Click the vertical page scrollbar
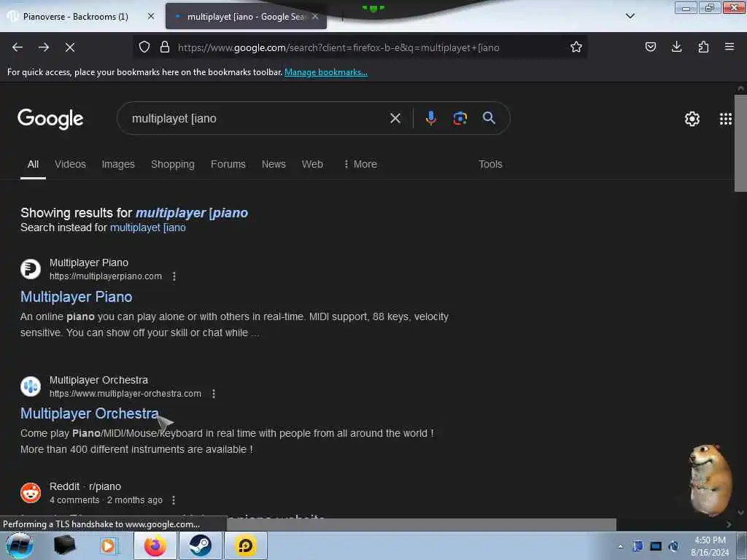The image size is (747, 560). [740, 143]
